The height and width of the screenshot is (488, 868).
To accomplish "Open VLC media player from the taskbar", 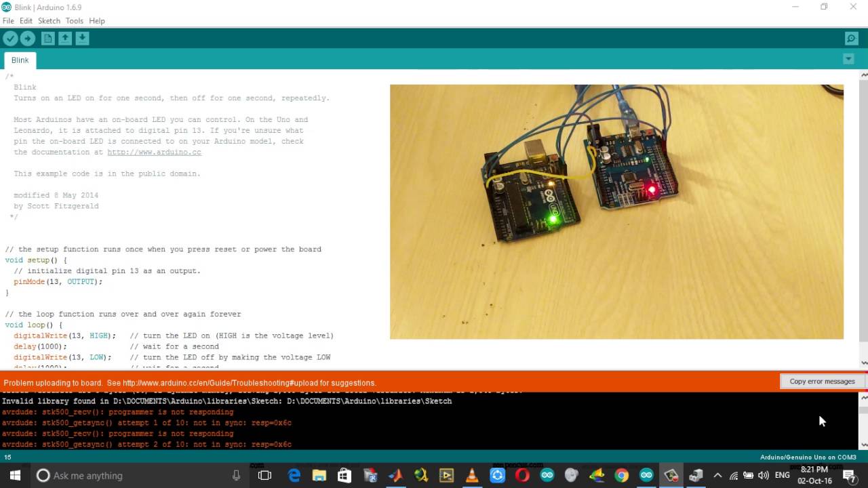I will pyautogui.click(x=471, y=475).
